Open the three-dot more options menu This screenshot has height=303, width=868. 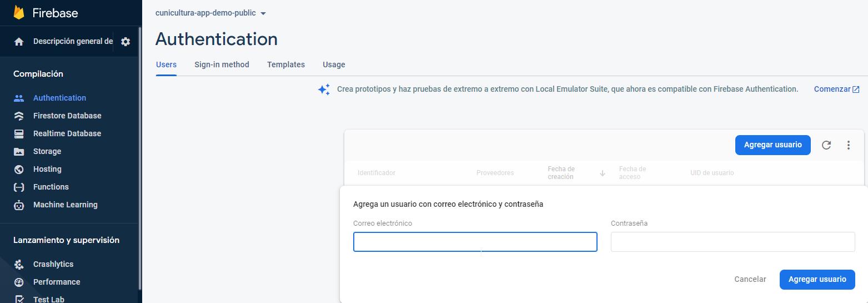(849, 145)
